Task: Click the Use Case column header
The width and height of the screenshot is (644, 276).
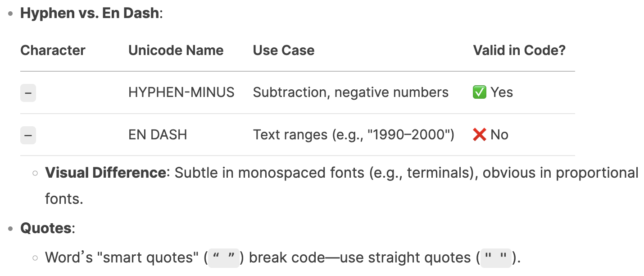Action: [x=284, y=50]
